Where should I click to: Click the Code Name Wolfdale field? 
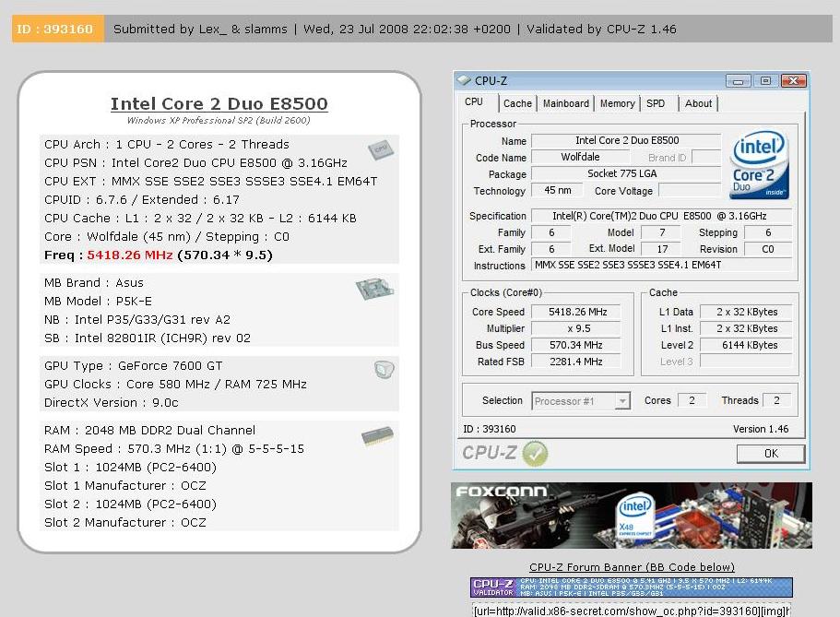pyautogui.click(x=581, y=157)
